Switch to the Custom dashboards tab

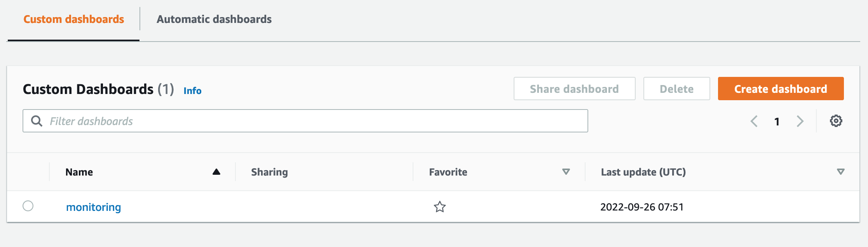[74, 19]
